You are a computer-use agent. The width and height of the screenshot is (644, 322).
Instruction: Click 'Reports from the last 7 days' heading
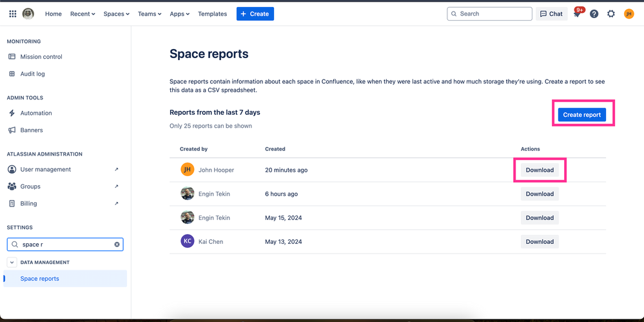[x=215, y=112]
